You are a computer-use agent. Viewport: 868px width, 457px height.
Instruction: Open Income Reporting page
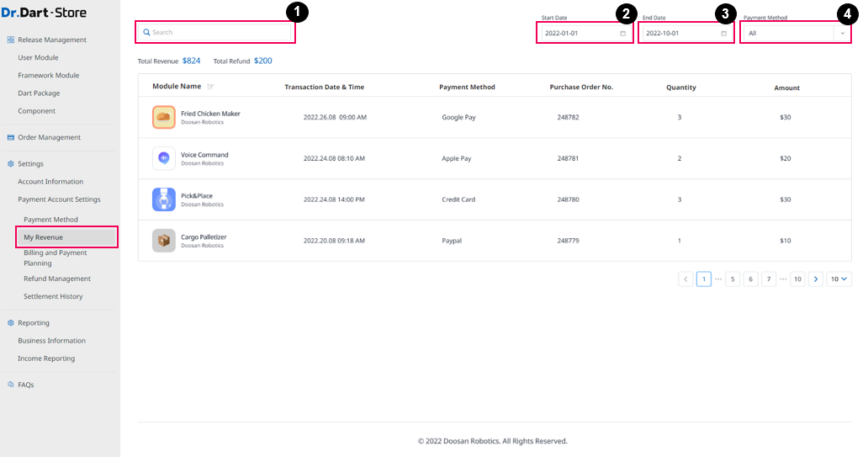(46, 359)
